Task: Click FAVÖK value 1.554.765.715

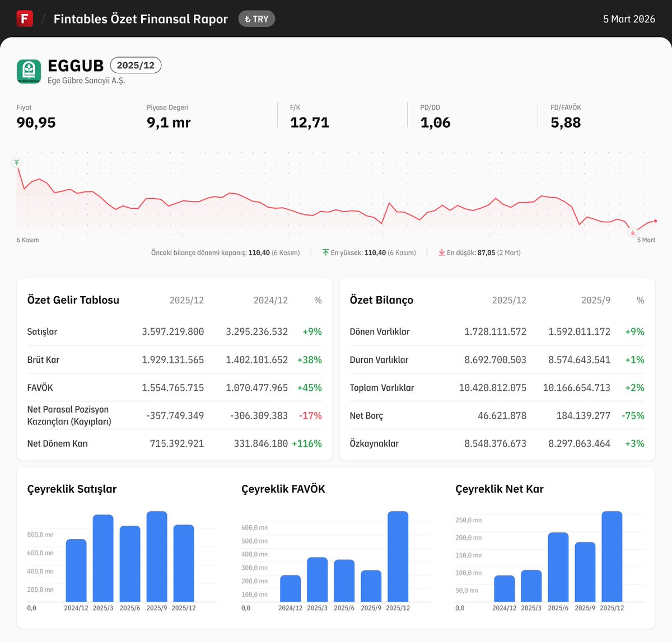Action: 173,387
